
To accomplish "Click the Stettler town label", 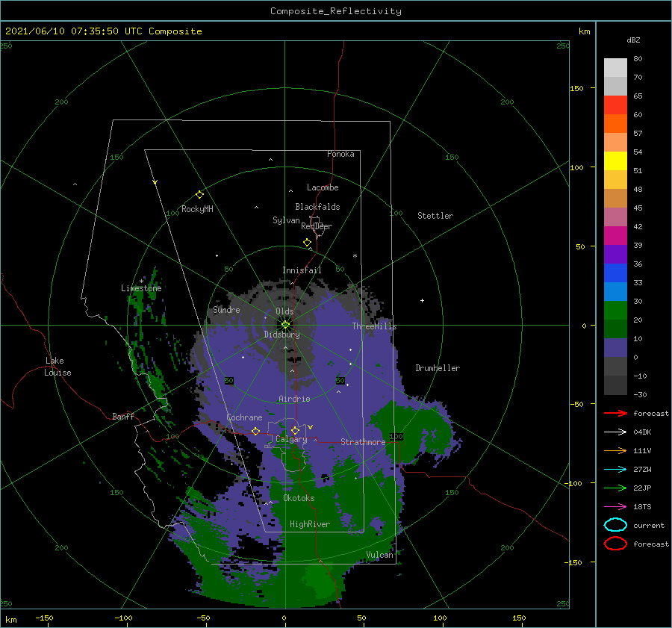I will [435, 216].
